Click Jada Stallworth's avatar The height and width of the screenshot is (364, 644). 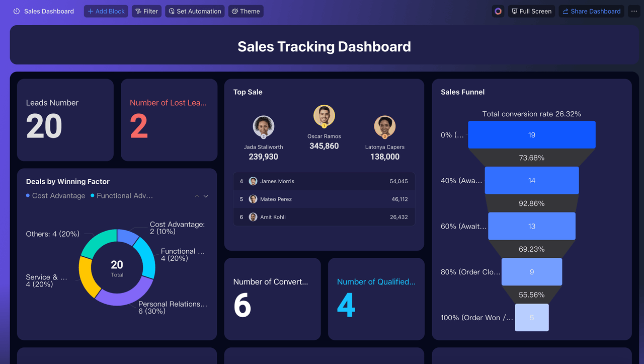click(264, 126)
